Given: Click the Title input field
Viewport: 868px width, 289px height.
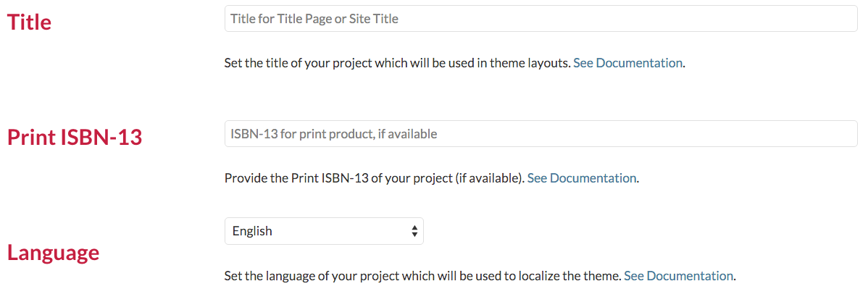Looking at the screenshot, I should 541,19.
